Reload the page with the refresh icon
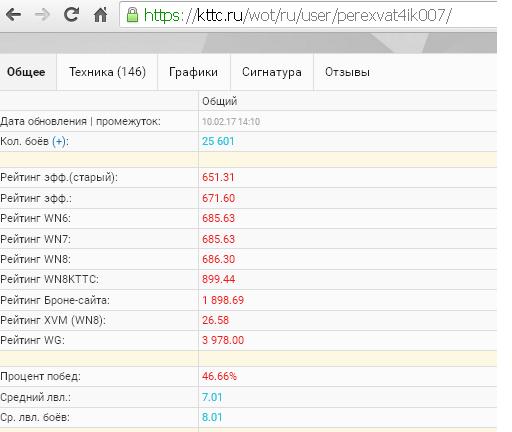The width and height of the screenshot is (512, 432). point(71,15)
